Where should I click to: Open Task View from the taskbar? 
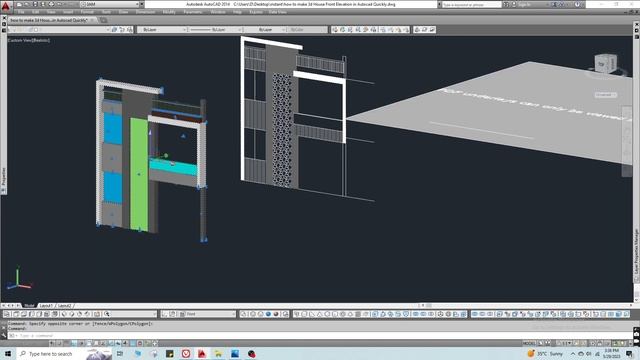pos(120,353)
